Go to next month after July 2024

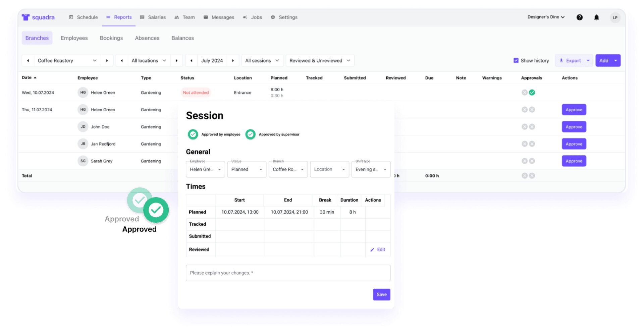click(x=233, y=61)
